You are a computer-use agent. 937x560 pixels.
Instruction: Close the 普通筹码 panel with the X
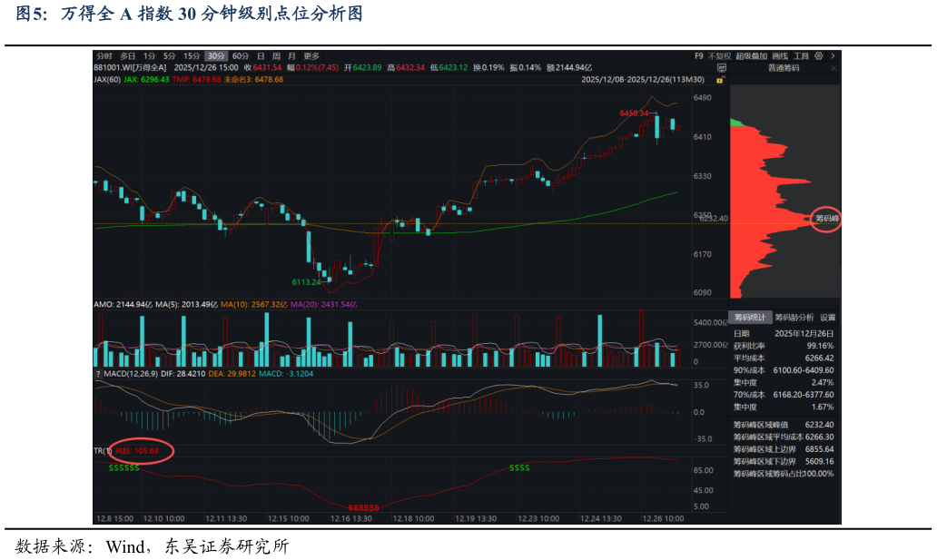[x=833, y=67]
